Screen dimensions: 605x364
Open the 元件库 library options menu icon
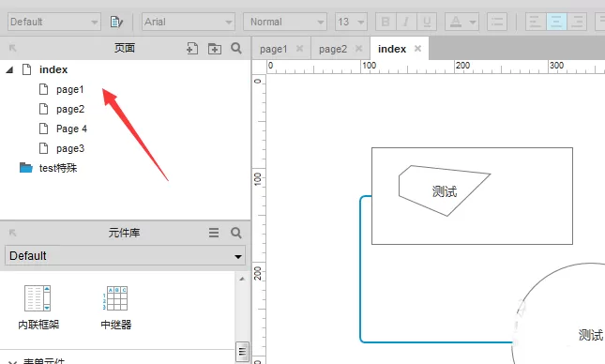click(214, 233)
